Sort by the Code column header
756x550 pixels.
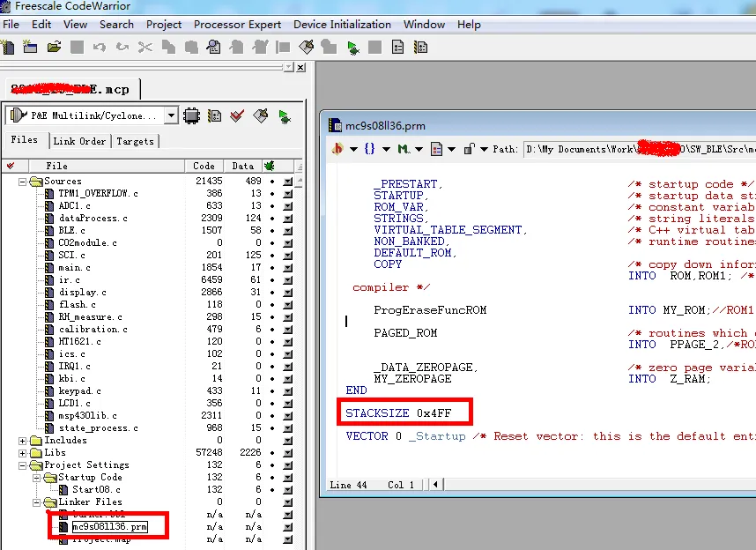[204, 166]
